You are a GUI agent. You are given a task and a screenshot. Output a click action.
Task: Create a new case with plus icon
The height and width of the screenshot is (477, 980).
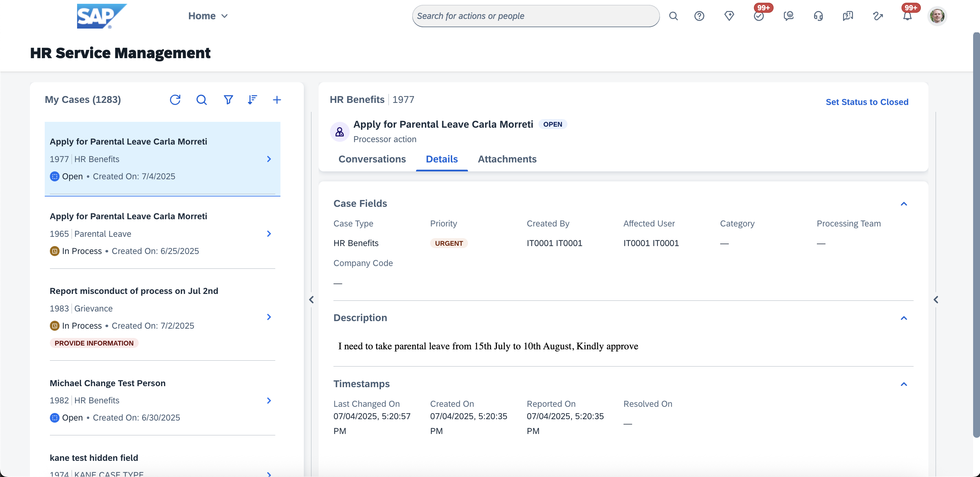[x=277, y=100]
